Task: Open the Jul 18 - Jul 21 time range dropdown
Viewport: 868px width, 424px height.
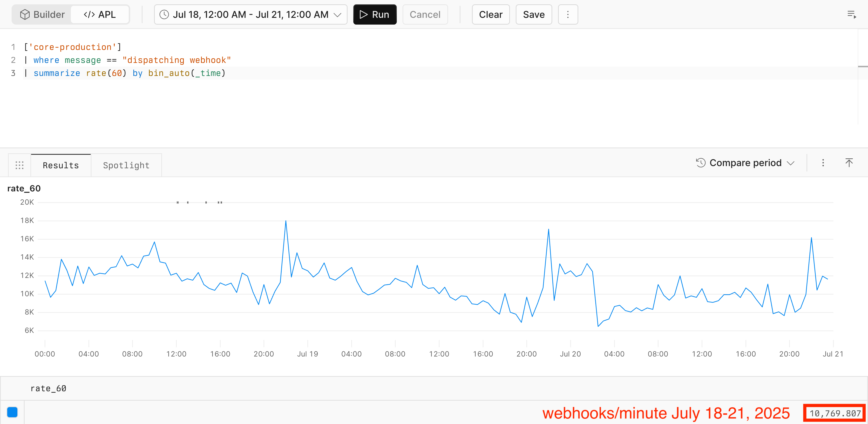Action: [250, 14]
